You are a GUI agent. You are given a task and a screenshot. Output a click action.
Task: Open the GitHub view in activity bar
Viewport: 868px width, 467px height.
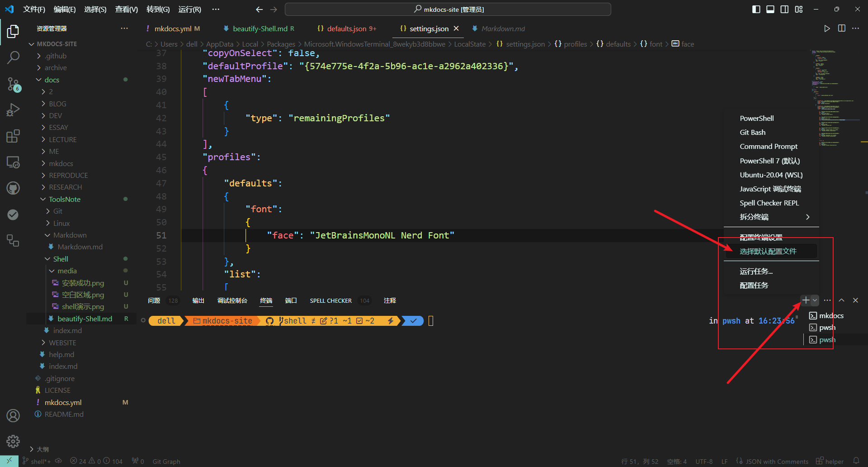13,188
